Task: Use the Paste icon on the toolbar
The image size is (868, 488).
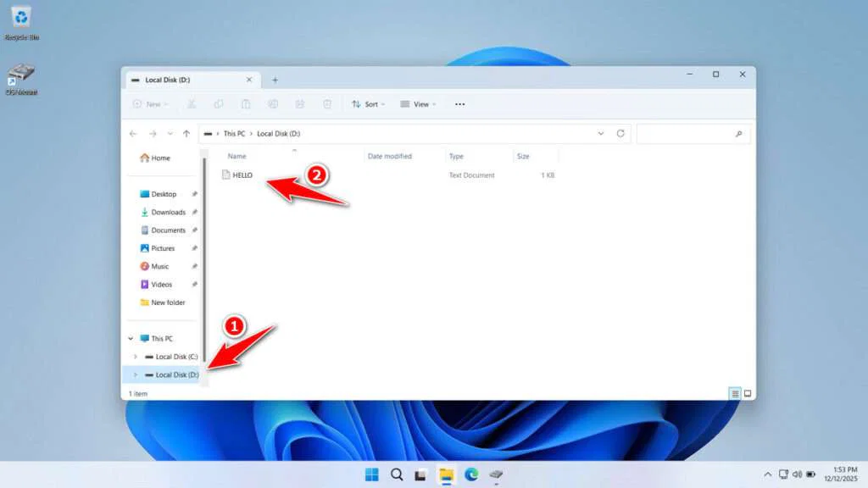Action: pos(246,103)
